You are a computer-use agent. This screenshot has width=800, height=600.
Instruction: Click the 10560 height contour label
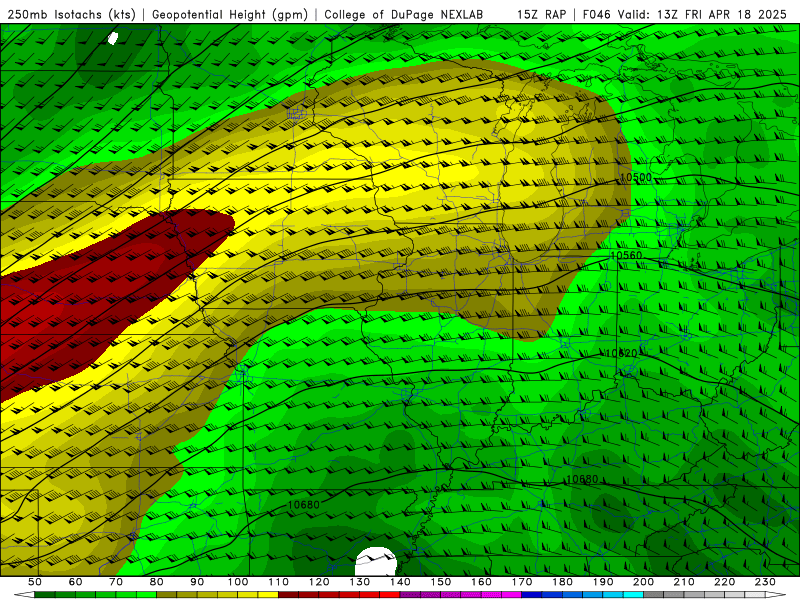coord(627,256)
